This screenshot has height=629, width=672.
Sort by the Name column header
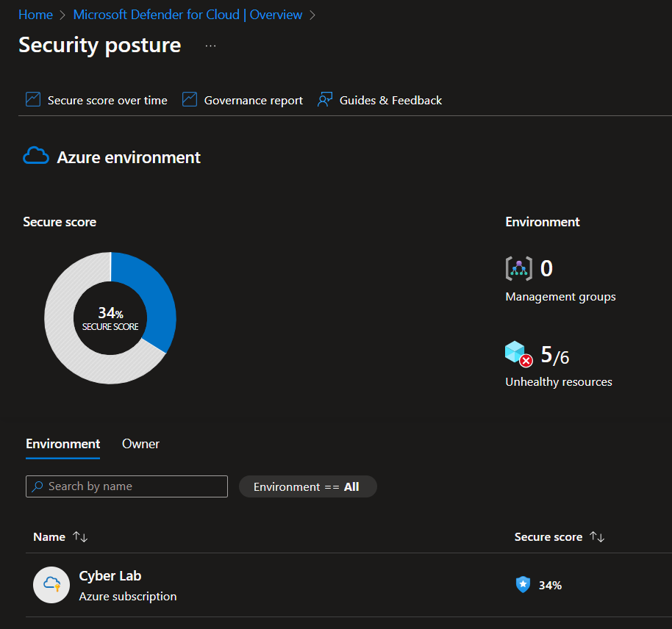tap(49, 537)
